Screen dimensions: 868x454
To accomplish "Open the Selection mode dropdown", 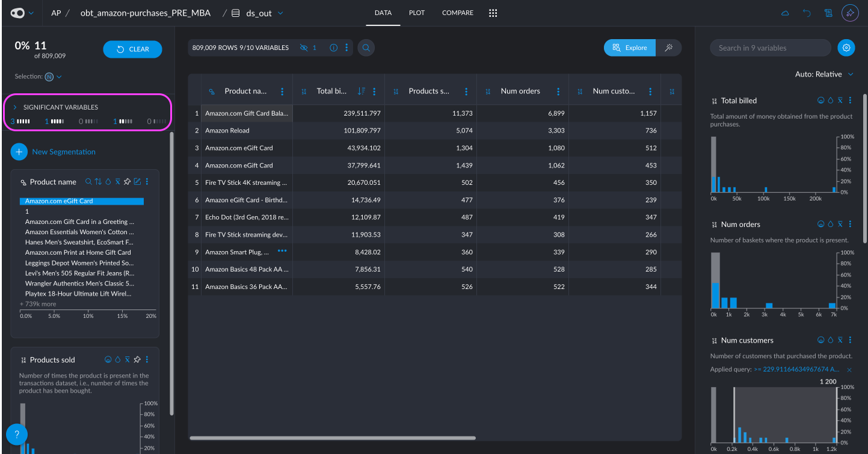I will coord(54,76).
